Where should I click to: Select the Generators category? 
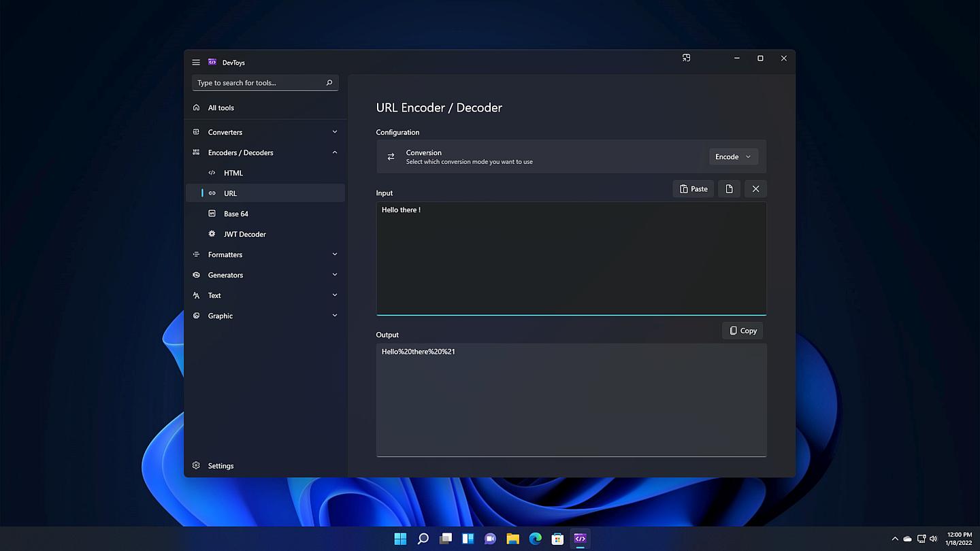click(265, 275)
